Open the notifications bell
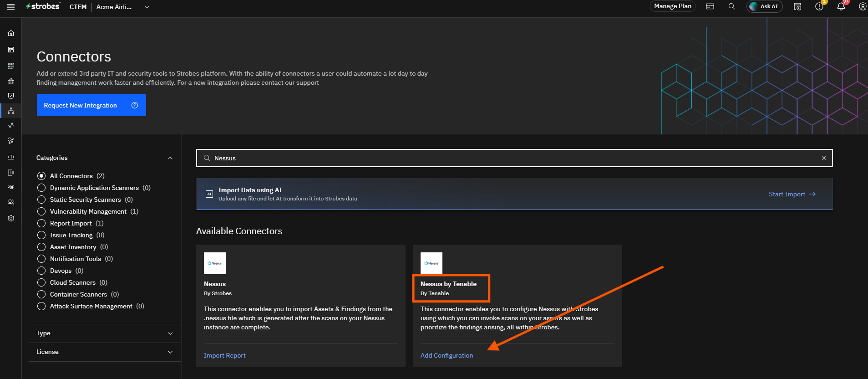 pyautogui.click(x=841, y=6)
